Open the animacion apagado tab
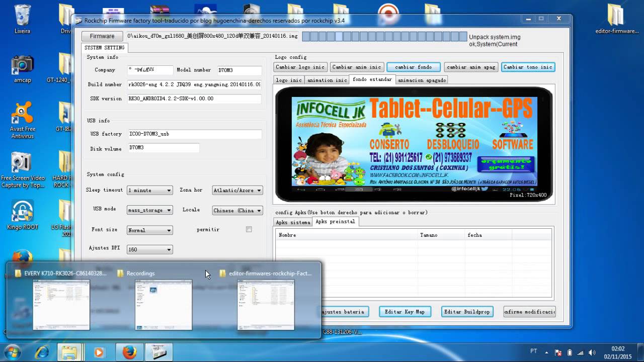Image resolution: width=644 pixels, height=362 pixels. 422,80
